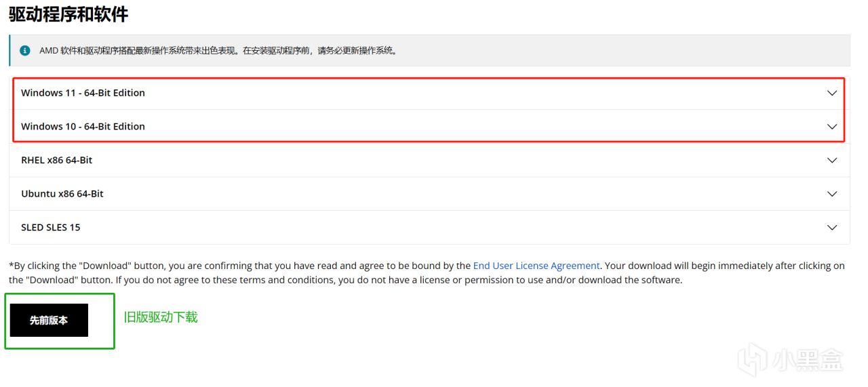Expand the SLED SLES 15 chevron
This screenshot has width=868, height=387.
coord(832,228)
